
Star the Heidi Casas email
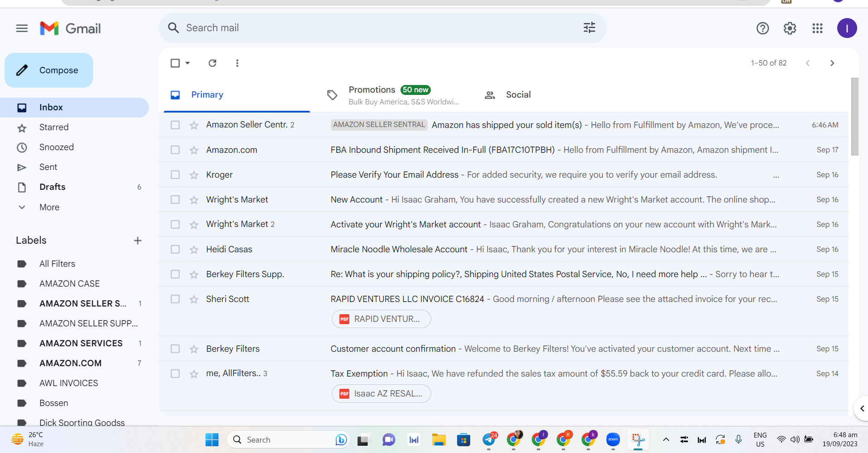[x=194, y=250]
